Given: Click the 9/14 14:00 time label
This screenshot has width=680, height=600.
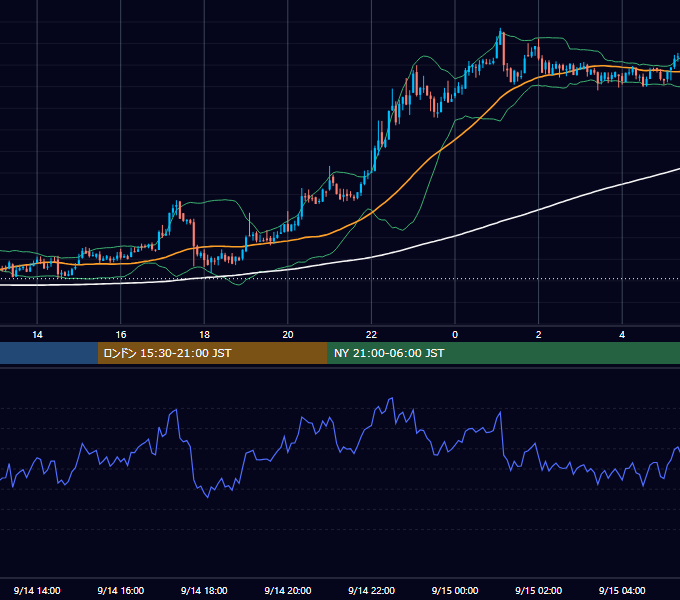Looking at the screenshot, I should [37, 590].
